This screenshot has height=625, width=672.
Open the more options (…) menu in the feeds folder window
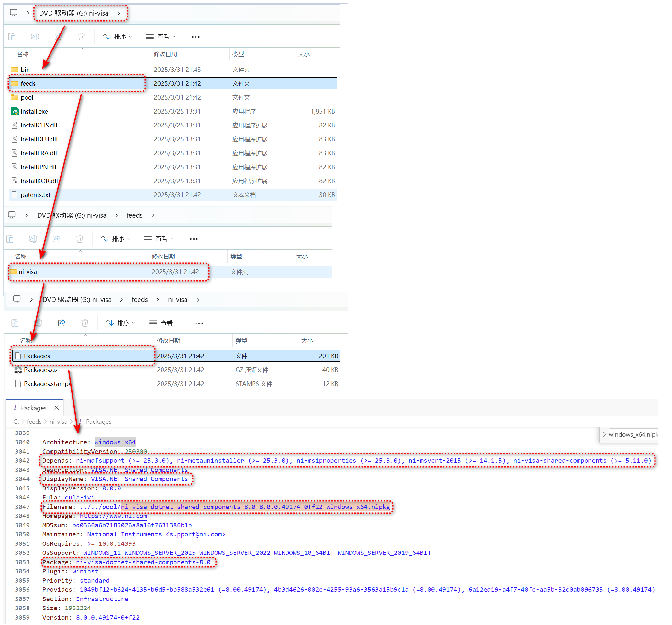coord(194,239)
